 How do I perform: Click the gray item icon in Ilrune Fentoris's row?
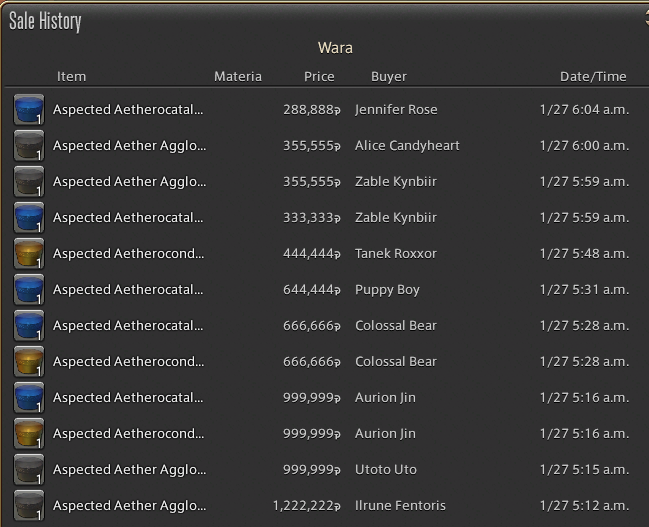pyautogui.click(x=29, y=506)
